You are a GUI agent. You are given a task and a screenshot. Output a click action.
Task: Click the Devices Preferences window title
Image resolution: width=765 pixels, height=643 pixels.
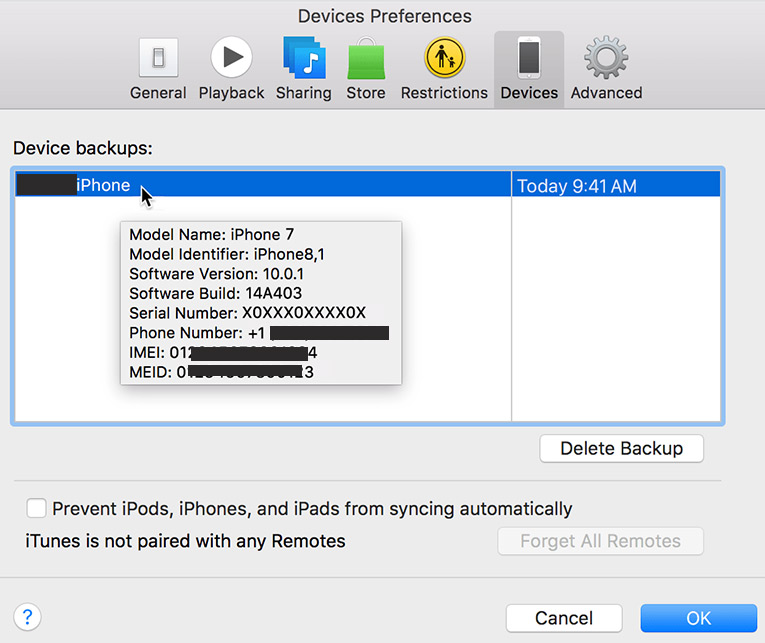384,16
